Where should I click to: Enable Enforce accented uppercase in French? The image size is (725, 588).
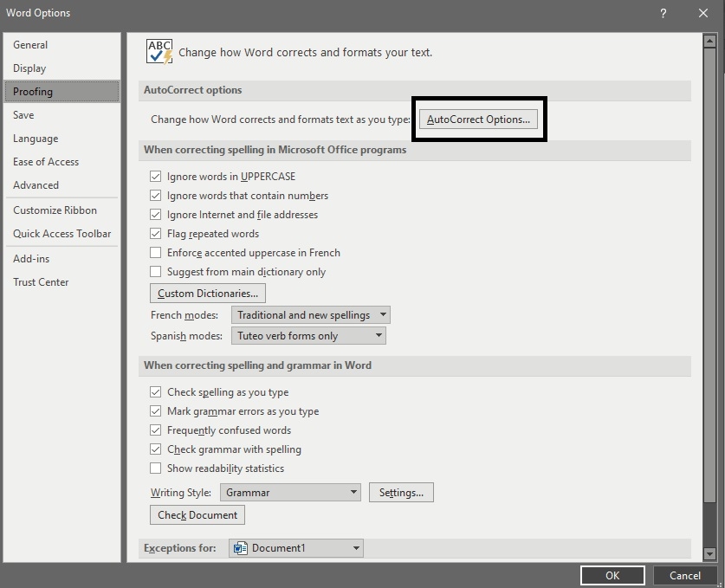(x=155, y=252)
